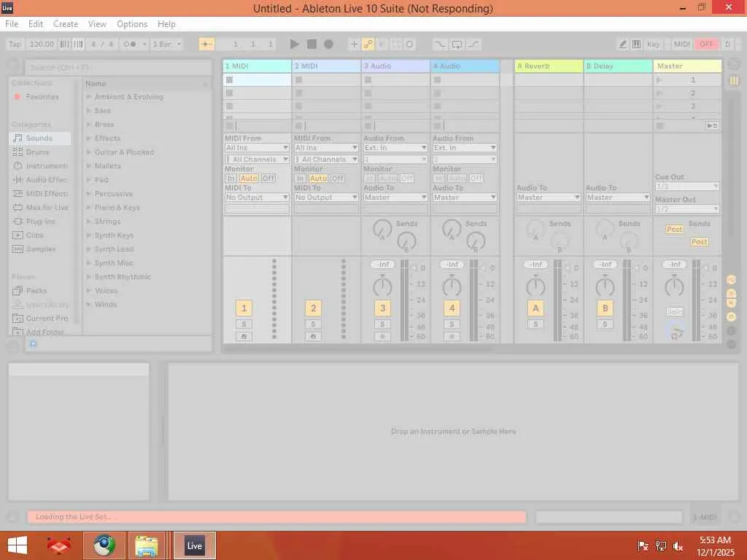747x560 pixels.
Task: Click the MIDI Arrangement Overdub plus icon
Action: [x=354, y=44]
